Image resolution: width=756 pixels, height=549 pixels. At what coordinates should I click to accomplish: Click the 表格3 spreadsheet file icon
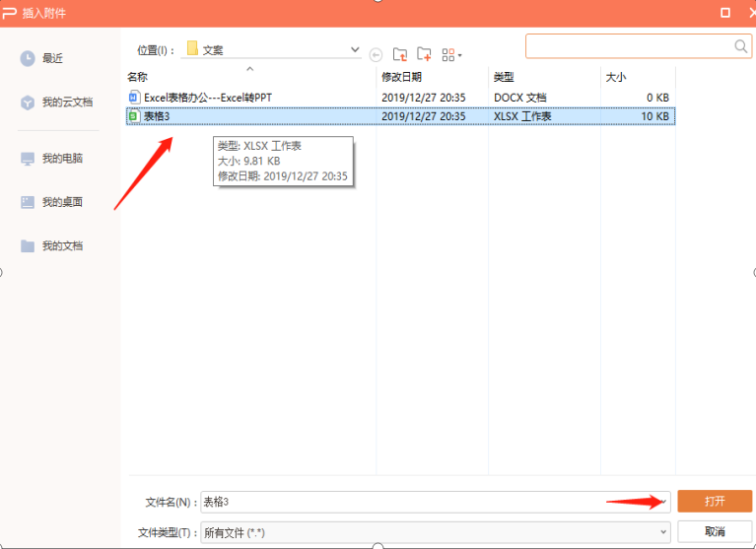click(133, 116)
